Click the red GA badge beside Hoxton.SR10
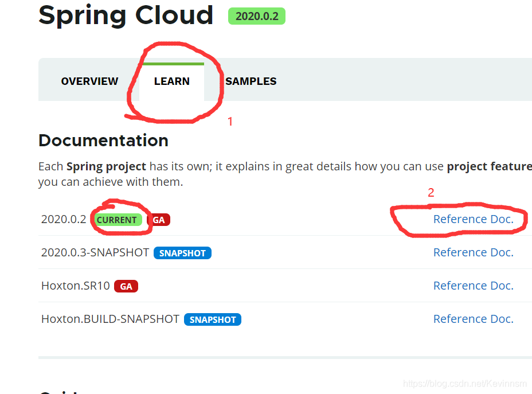The image size is (532, 394). click(x=126, y=286)
